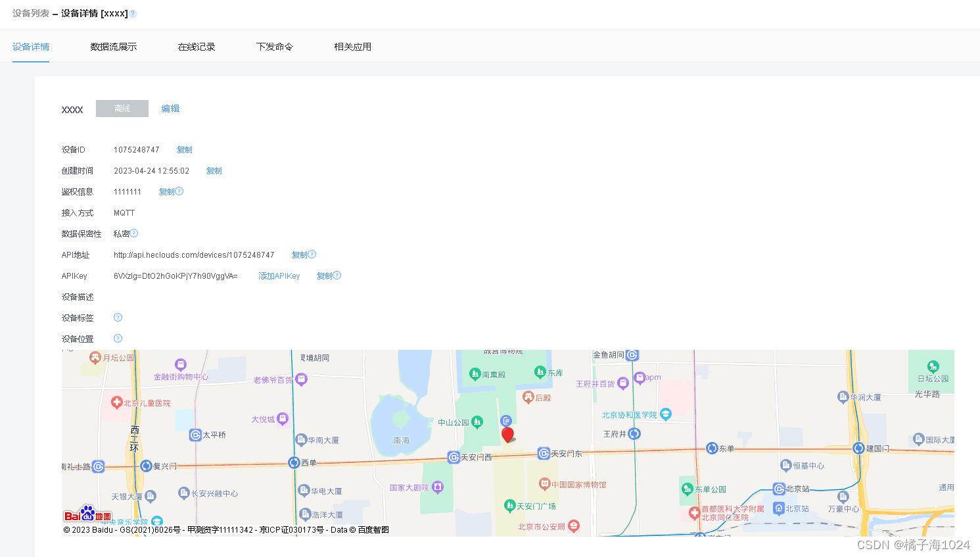Click 华润大厦 building icon
Image resolution: width=980 pixels, height=557 pixels.
(843, 397)
